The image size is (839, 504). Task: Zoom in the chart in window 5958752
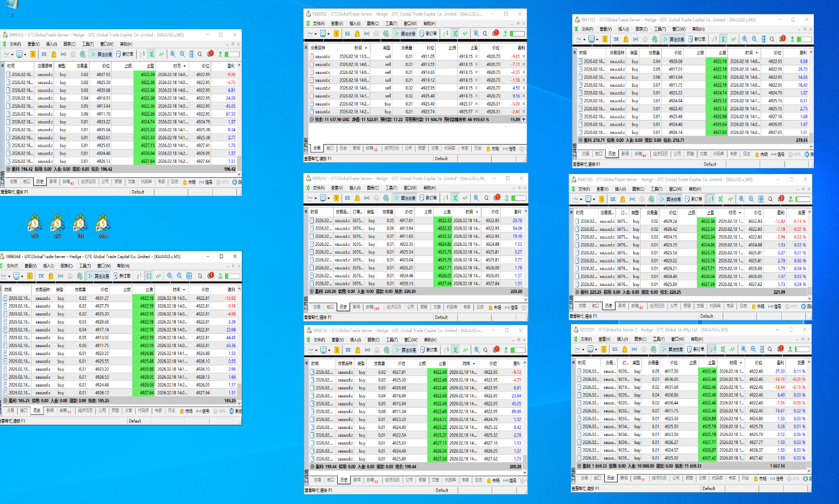[477, 350]
